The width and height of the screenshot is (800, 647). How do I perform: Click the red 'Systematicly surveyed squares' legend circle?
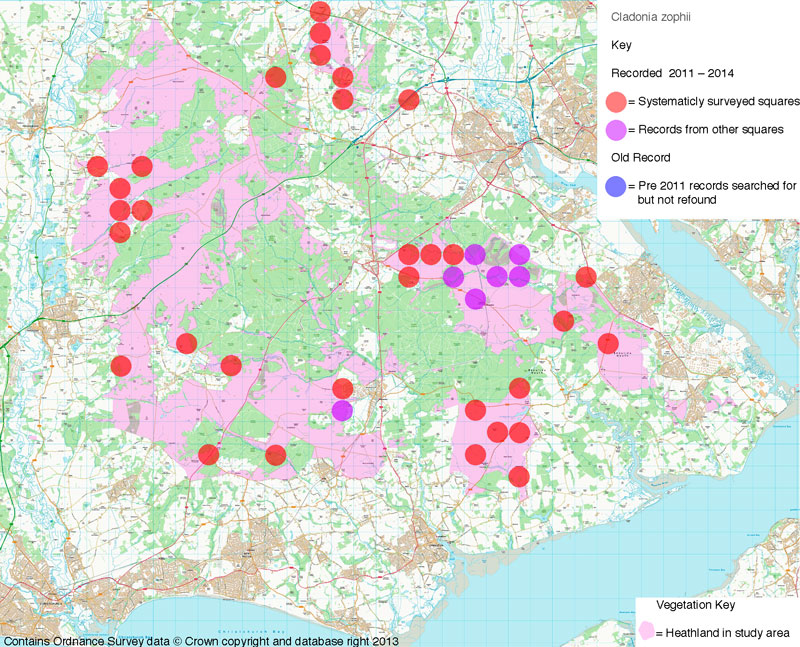618,101
